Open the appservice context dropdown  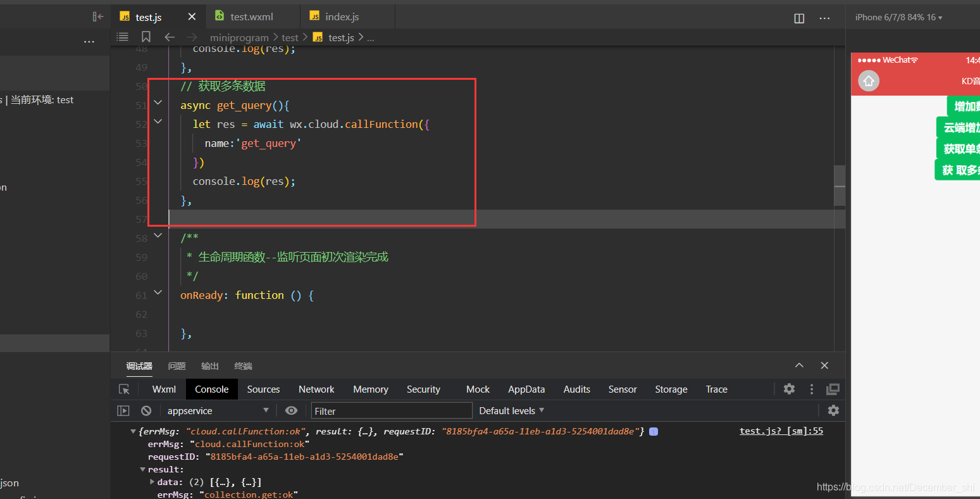(218, 410)
